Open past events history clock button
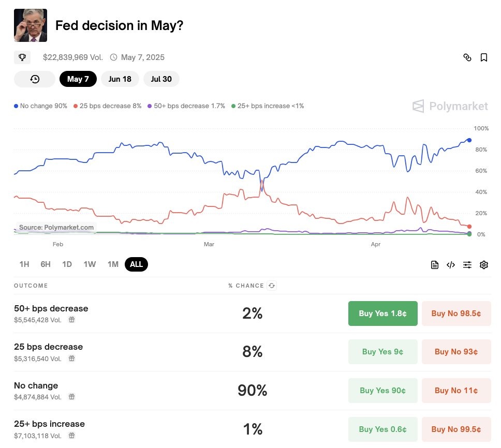 click(35, 79)
